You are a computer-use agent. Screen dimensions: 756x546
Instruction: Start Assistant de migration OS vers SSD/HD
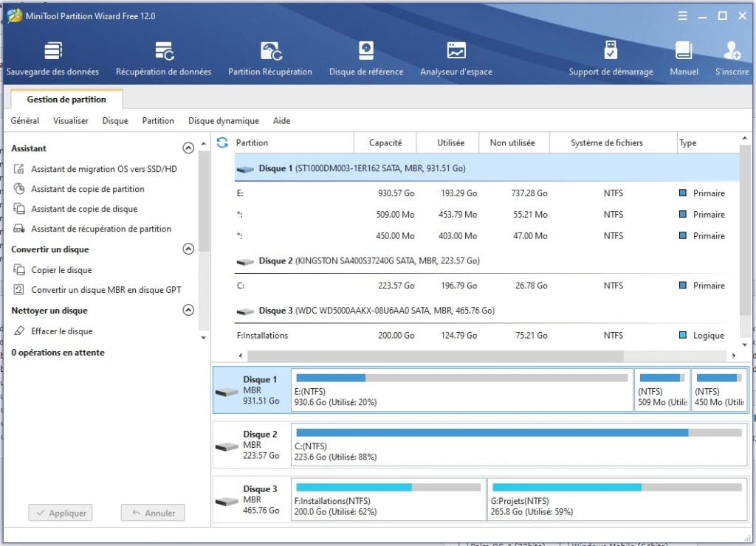coord(95,169)
